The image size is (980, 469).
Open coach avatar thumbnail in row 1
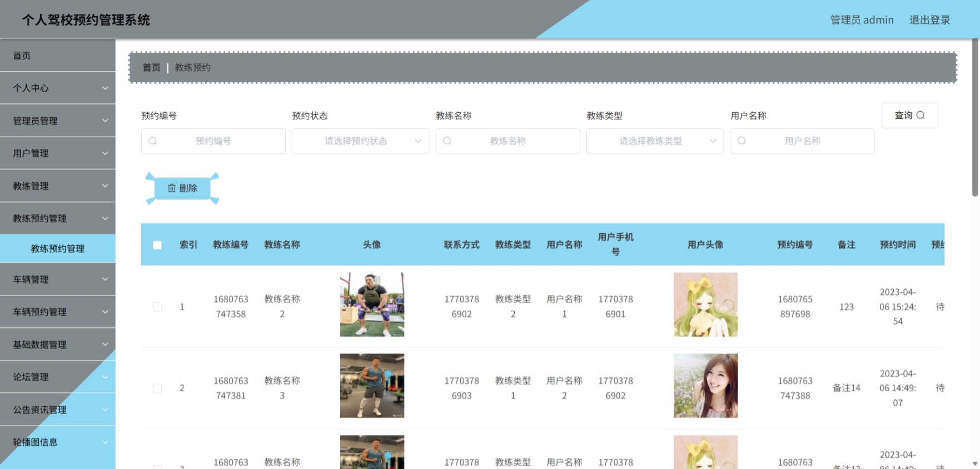tap(372, 305)
